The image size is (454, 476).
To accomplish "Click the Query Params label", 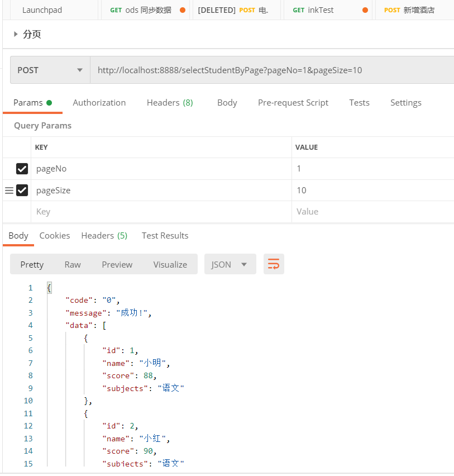I will pos(43,126).
